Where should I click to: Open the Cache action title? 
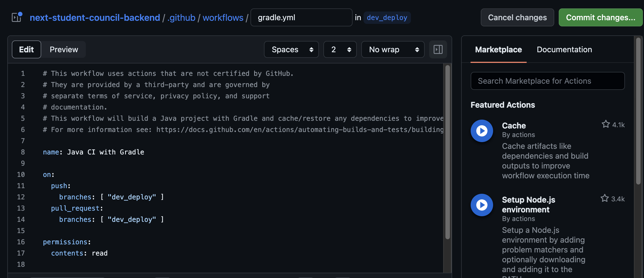514,126
